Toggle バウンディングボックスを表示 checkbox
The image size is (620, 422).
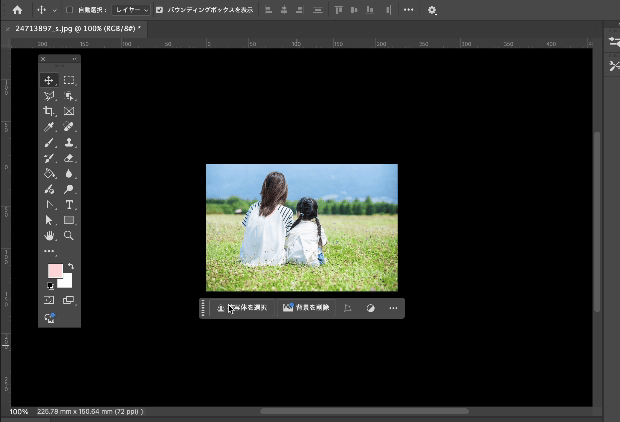click(x=159, y=10)
